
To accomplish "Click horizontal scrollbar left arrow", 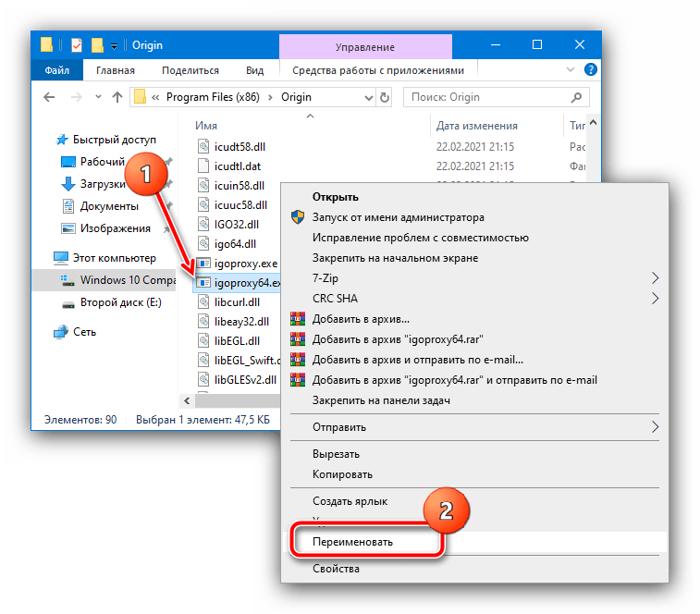I will (x=187, y=401).
